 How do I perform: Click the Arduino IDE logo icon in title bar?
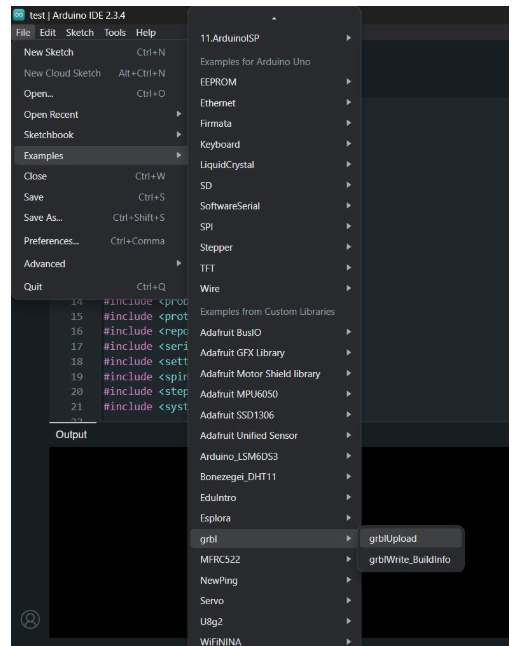[19, 15]
